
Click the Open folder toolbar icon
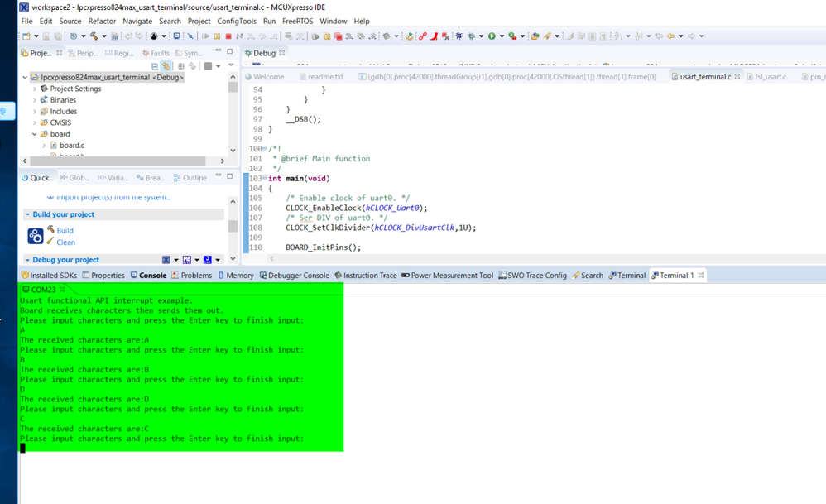(535, 36)
